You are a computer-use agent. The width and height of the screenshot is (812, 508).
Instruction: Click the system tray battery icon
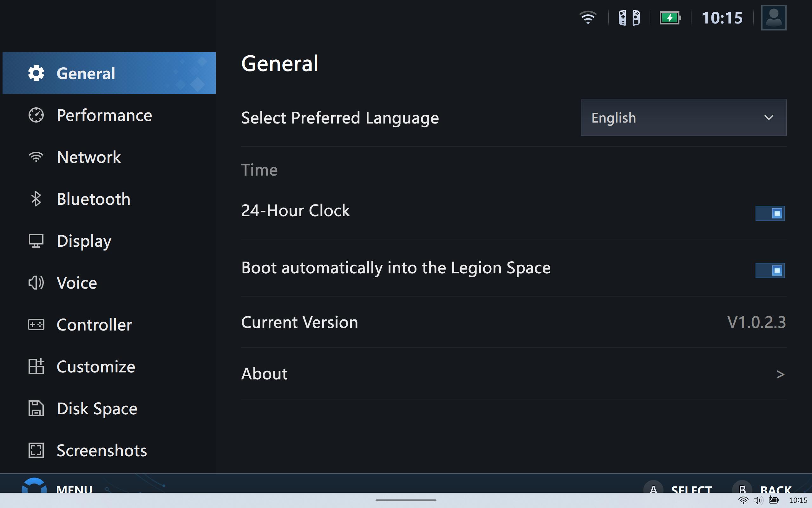point(773,500)
